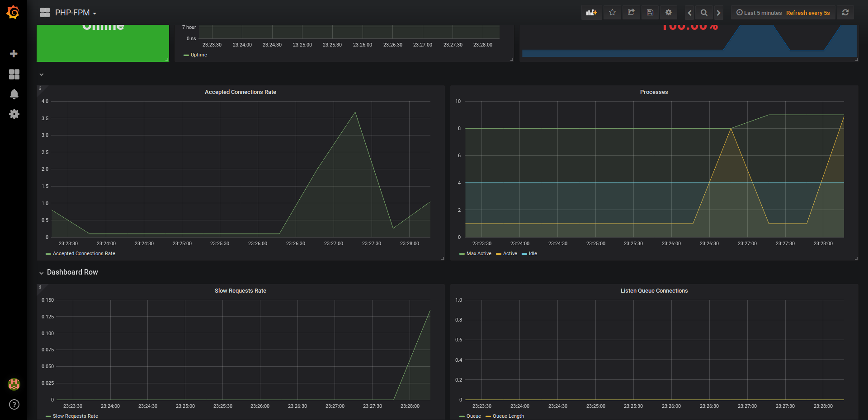
Task: Show info icon of Slow Requests Rate panel
Action: pos(40,287)
